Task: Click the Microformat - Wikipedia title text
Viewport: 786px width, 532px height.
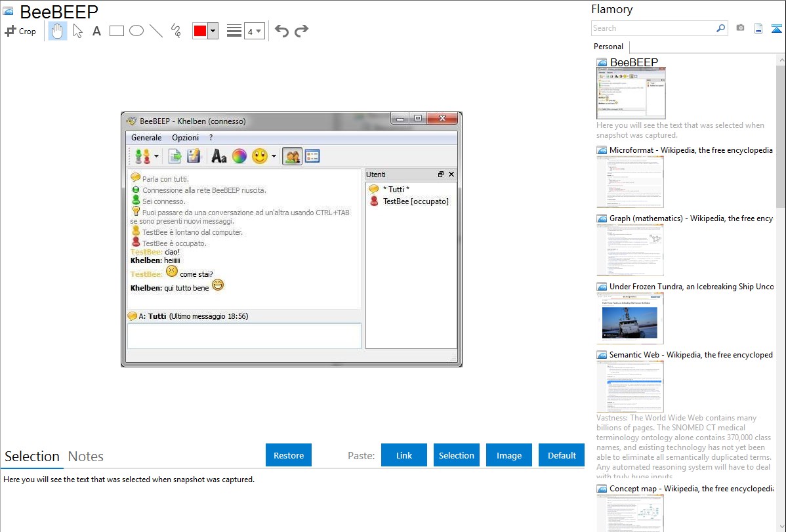Action: tap(691, 150)
